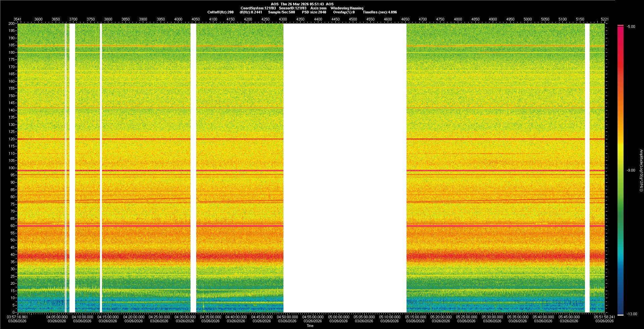Click the Time label below the x-axis

point(310,326)
